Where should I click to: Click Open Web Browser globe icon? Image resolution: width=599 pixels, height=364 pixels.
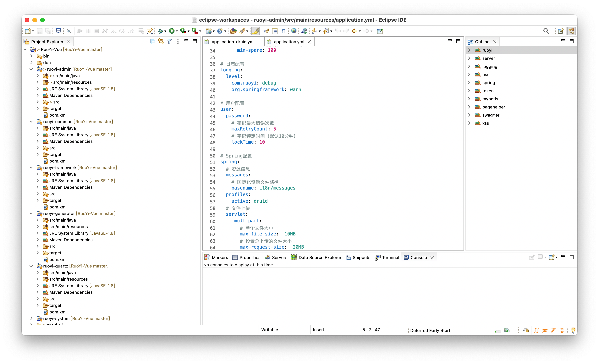pos(294,31)
